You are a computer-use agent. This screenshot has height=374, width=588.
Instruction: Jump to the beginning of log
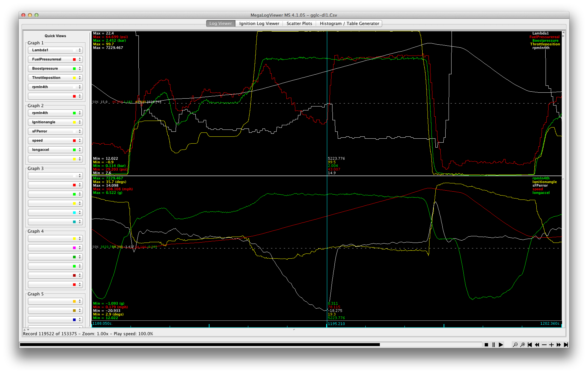(x=530, y=345)
